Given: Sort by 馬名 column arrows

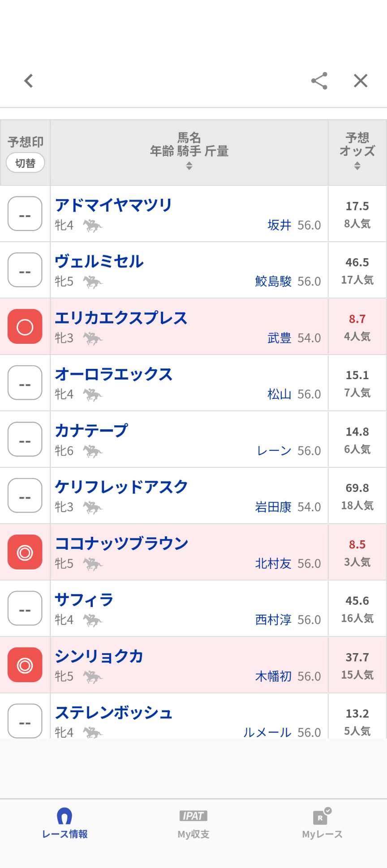Looking at the screenshot, I should click(x=189, y=166).
